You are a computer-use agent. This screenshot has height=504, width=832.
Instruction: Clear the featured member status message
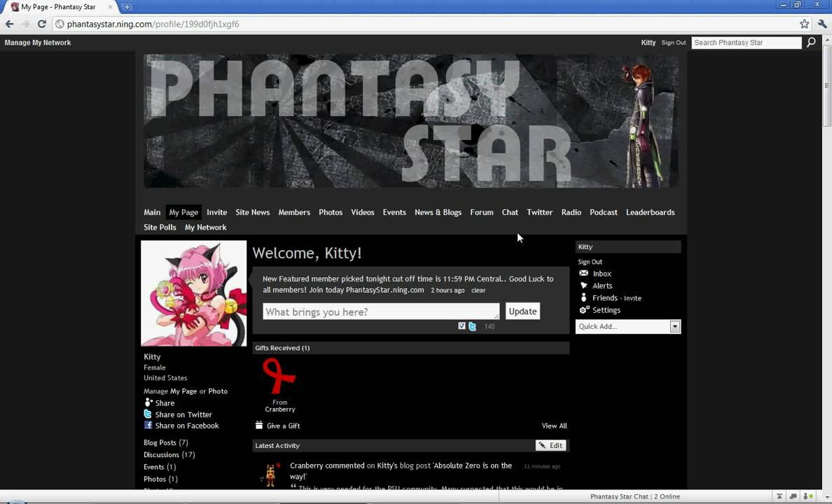(x=478, y=290)
